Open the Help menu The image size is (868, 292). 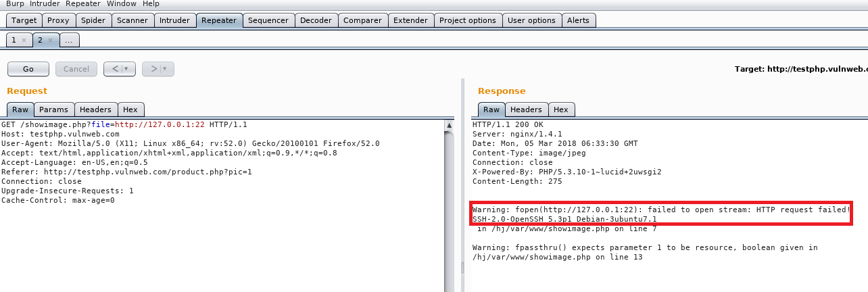coord(151,4)
